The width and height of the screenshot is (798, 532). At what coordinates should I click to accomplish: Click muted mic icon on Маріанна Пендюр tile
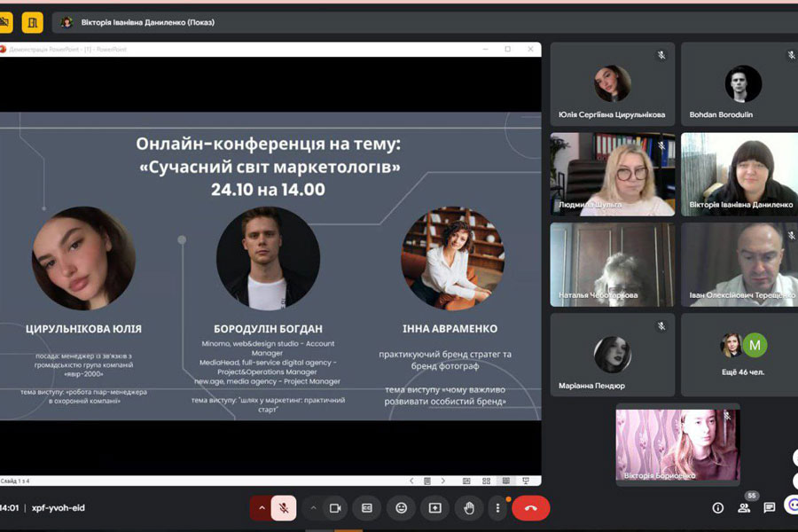click(x=661, y=325)
